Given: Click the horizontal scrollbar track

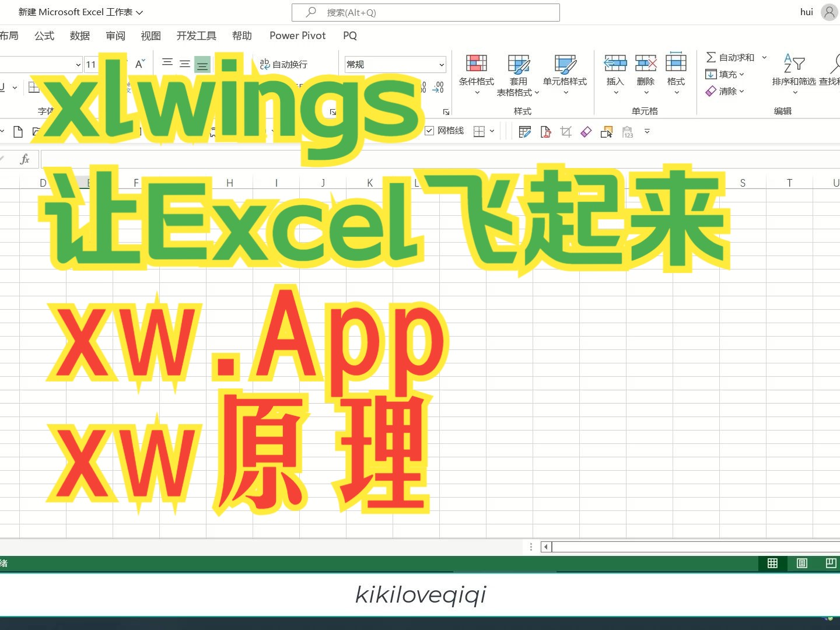Looking at the screenshot, I should coord(696,547).
